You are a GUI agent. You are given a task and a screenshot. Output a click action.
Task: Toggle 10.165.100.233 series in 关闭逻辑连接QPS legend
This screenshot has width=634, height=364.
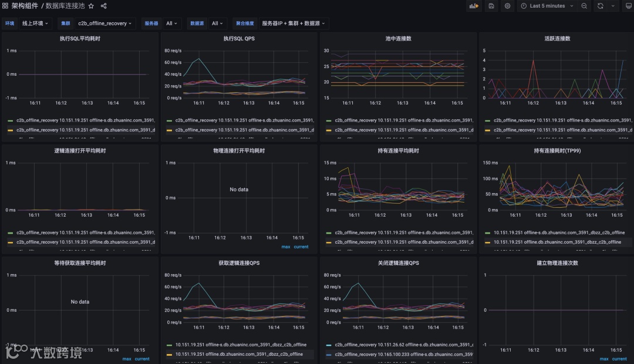tap(404, 354)
